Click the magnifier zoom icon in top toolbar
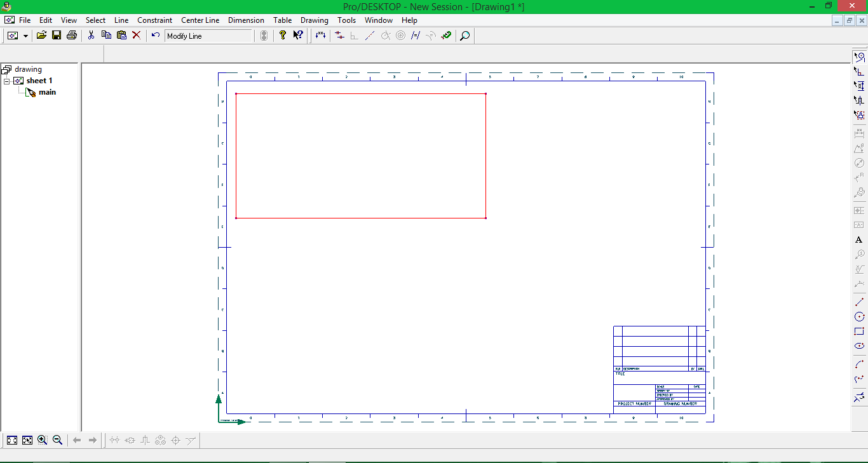This screenshot has height=463, width=868. point(465,36)
